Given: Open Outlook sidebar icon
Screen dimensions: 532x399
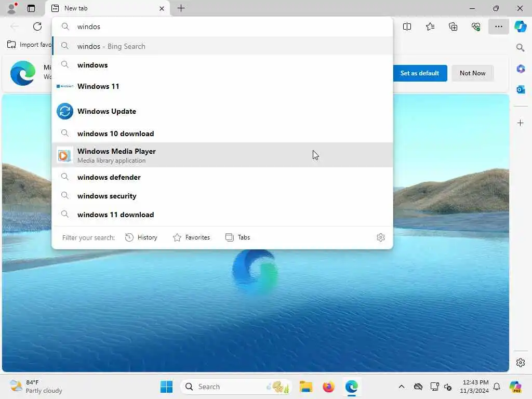Looking at the screenshot, I should pyautogui.click(x=521, y=89).
